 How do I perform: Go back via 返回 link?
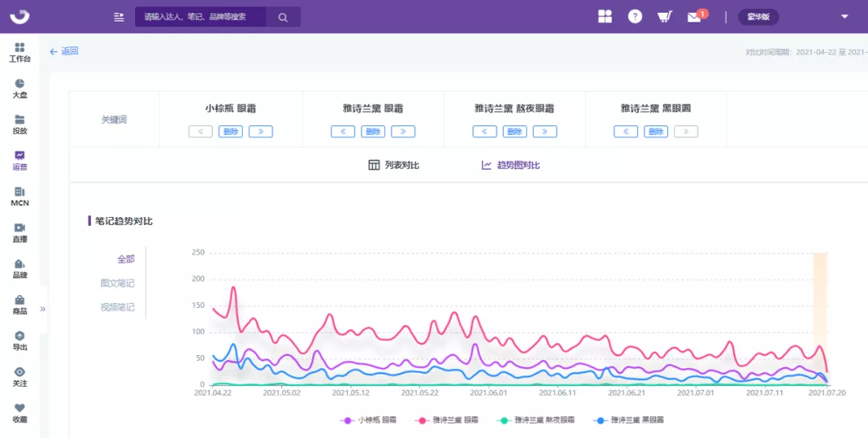(64, 51)
